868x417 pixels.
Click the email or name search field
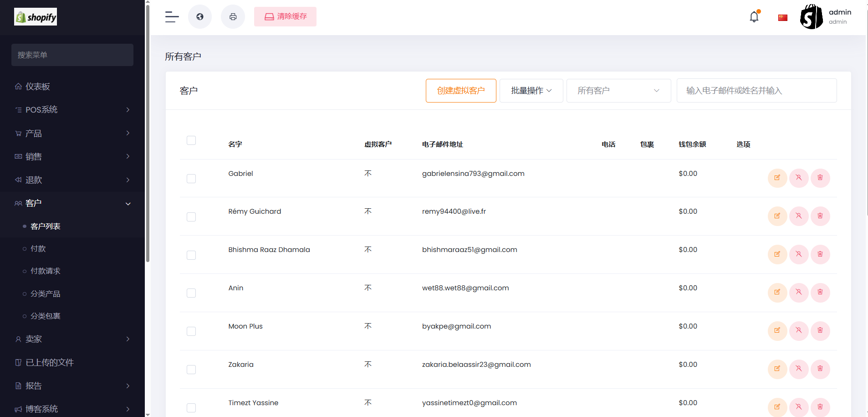756,91
